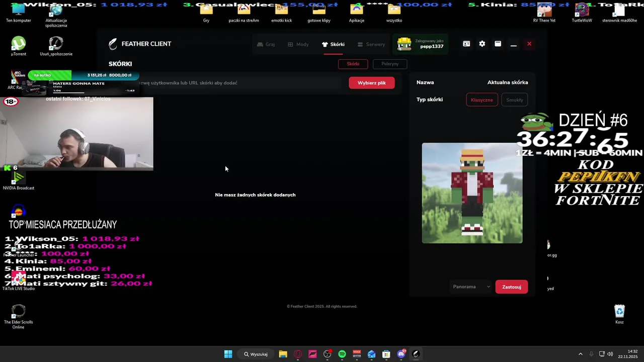The height and width of the screenshot is (362, 644).
Task: Choose Smukły skin type
Action: click(x=515, y=100)
